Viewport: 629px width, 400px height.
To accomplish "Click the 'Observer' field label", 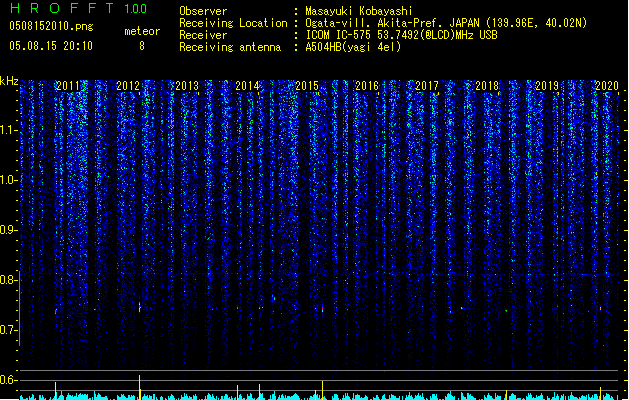I will pos(203,11).
